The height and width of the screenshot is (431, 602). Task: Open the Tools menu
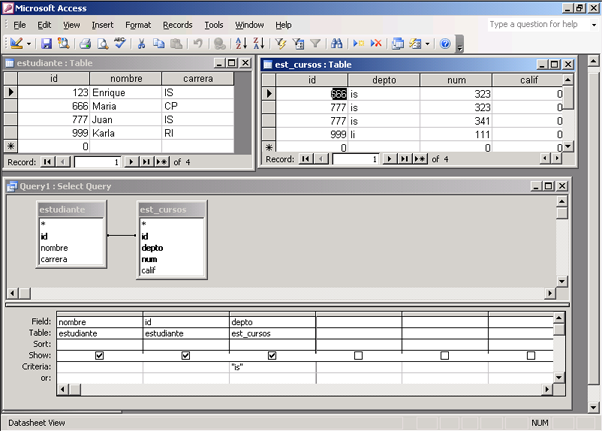(x=213, y=24)
